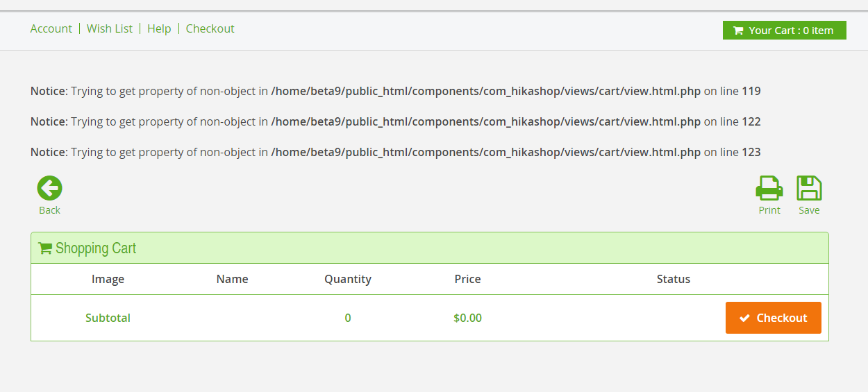This screenshot has width=868, height=392.
Task: Click the Save floppy disk icon
Action: (809, 188)
